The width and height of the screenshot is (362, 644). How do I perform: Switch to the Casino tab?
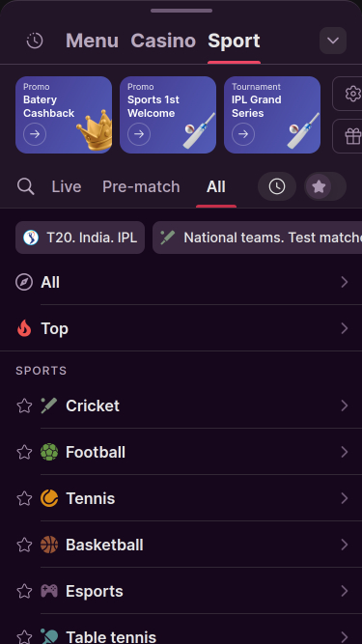(163, 41)
